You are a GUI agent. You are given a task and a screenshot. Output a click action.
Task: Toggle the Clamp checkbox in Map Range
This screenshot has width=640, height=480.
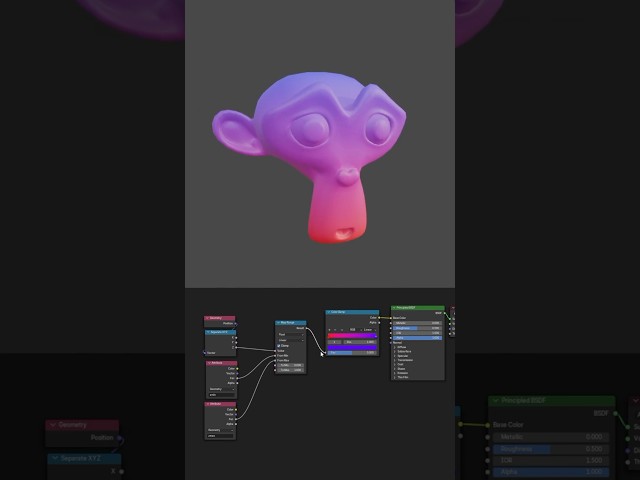point(279,346)
